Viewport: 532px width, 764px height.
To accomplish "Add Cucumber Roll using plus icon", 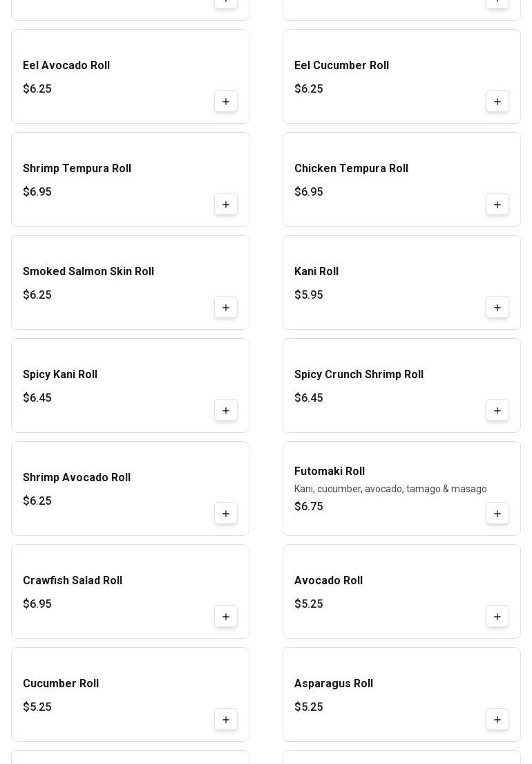I will pos(226,720).
